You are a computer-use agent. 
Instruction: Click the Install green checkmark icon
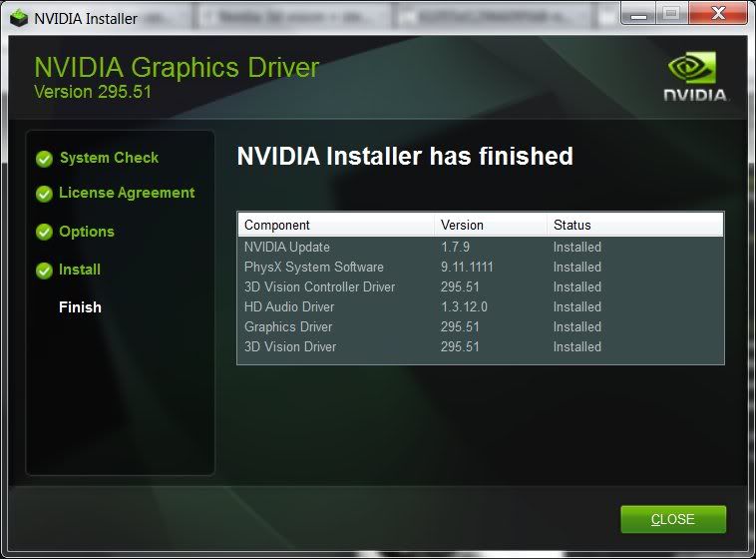click(x=44, y=271)
